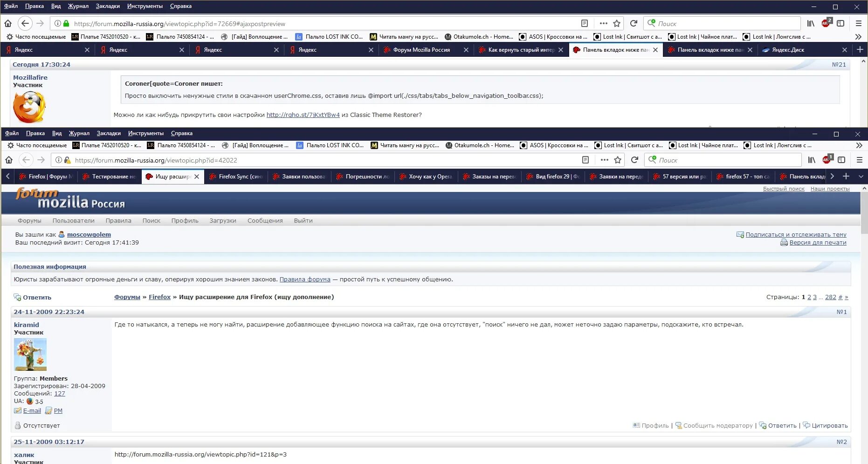The image size is (868, 464).
Task: Bookmark page with star in top window
Action: click(617, 23)
